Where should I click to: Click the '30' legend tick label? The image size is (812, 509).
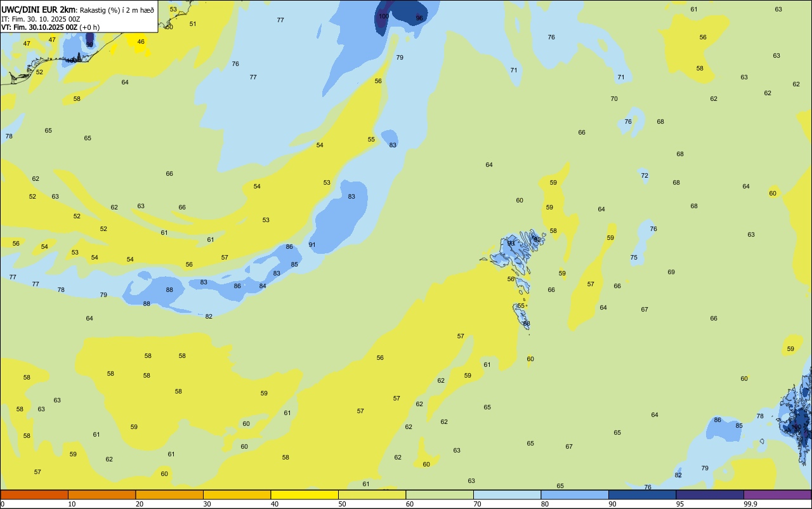(x=207, y=504)
